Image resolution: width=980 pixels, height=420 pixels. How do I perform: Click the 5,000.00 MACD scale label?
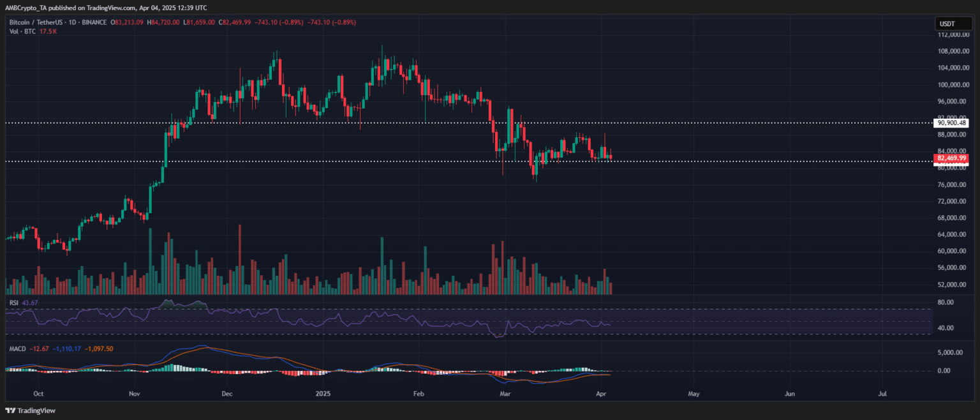tap(949, 352)
